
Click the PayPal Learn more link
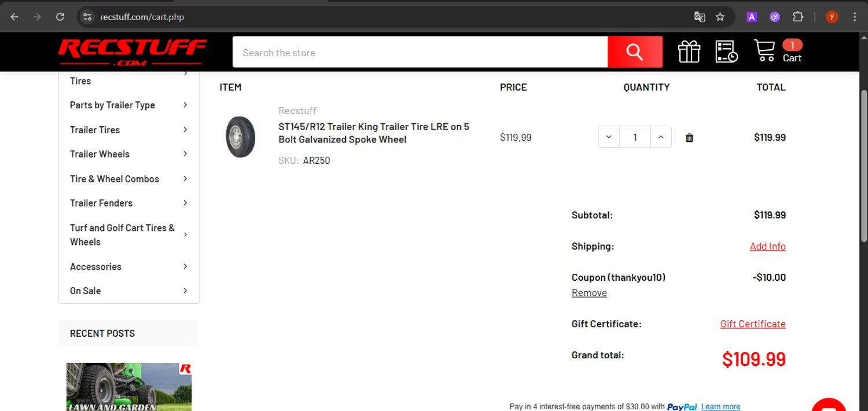pyautogui.click(x=720, y=406)
